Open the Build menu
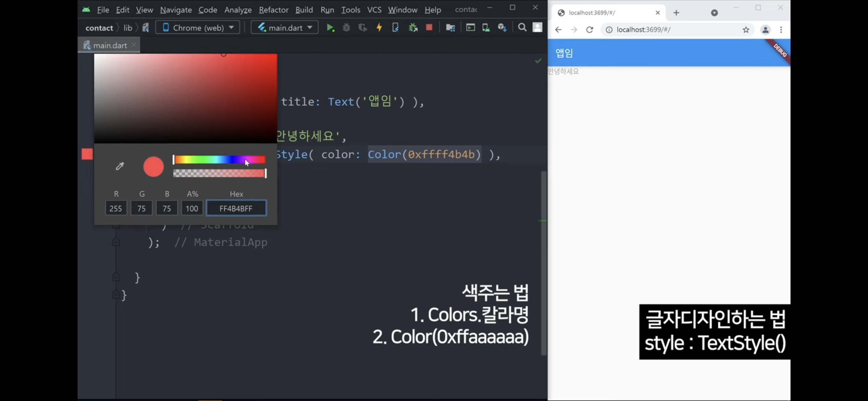 click(304, 10)
